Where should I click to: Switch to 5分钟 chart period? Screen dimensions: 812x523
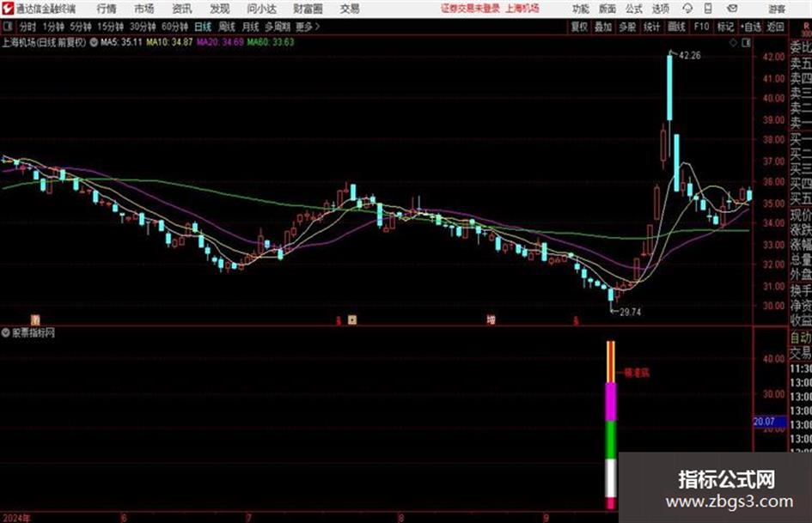point(81,27)
